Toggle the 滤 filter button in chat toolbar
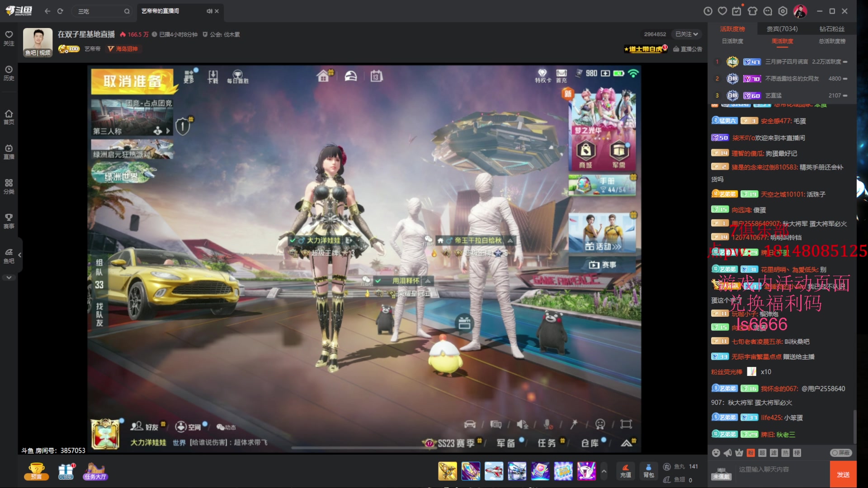The width and height of the screenshot is (868, 488). tap(774, 453)
